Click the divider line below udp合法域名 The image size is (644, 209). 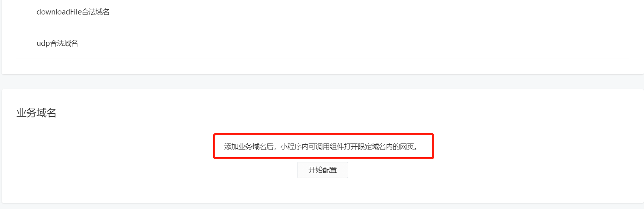tap(322, 59)
